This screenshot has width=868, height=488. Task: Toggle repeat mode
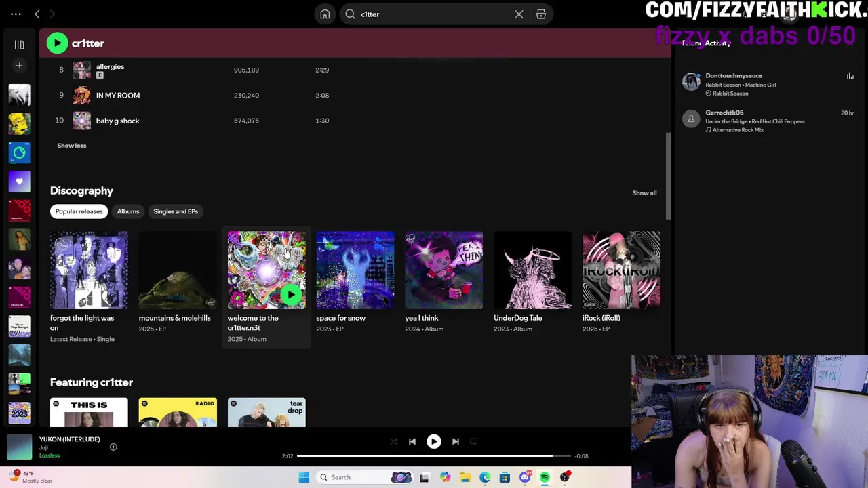pyautogui.click(x=474, y=441)
